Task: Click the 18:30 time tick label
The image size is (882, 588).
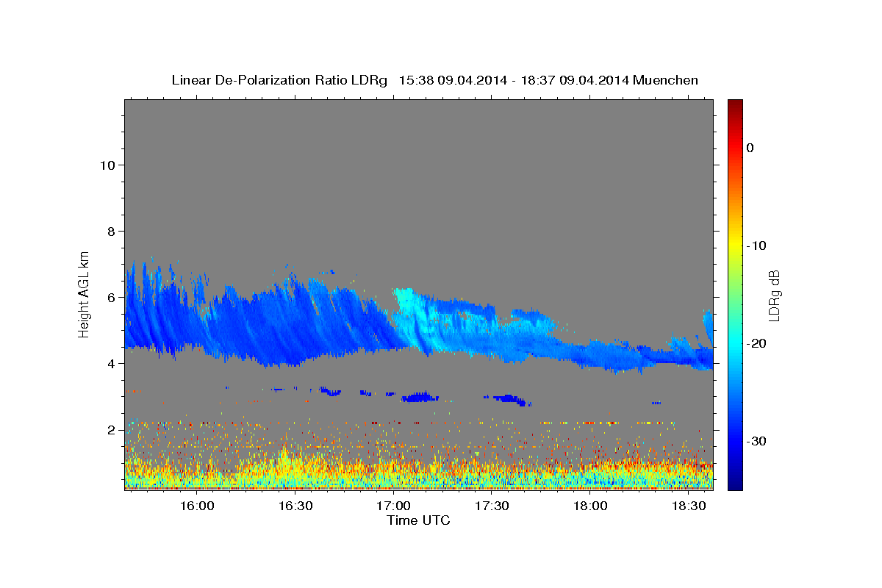Action: point(688,506)
